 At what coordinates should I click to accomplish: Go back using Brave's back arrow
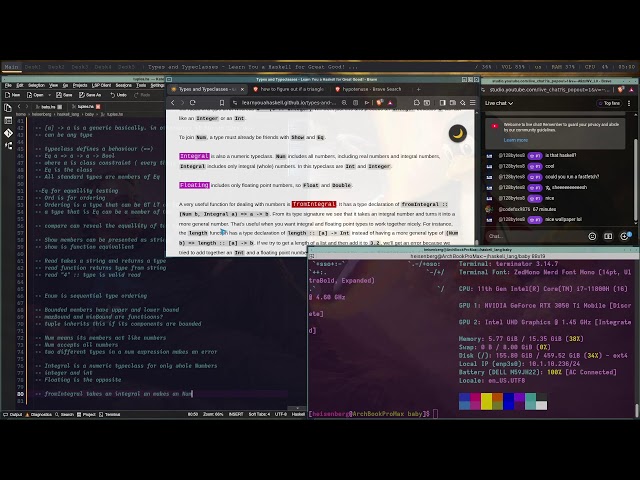pos(172,103)
